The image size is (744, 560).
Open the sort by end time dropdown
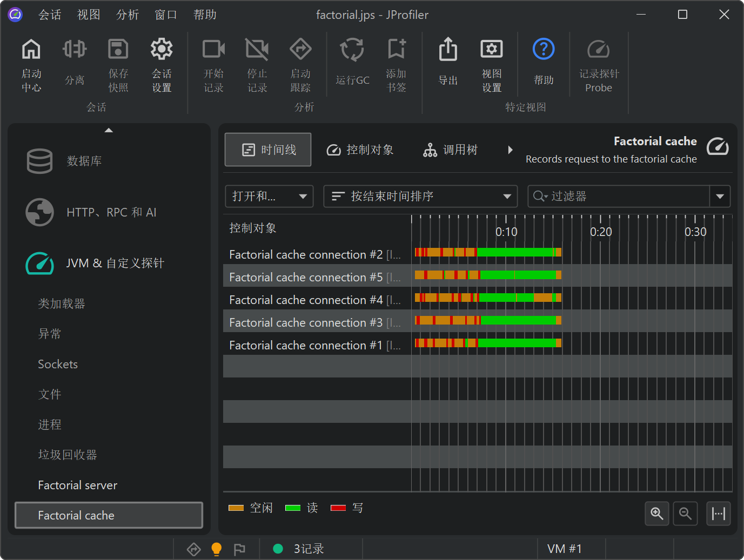(x=420, y=196)
